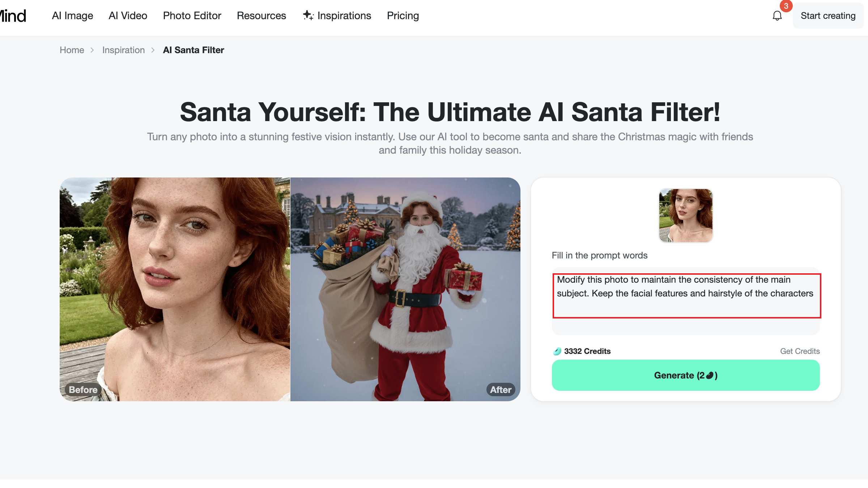The width and height of the screenshot is (868, 488).
Task: Click the site logo in header
Action: (x=13, y=16)
